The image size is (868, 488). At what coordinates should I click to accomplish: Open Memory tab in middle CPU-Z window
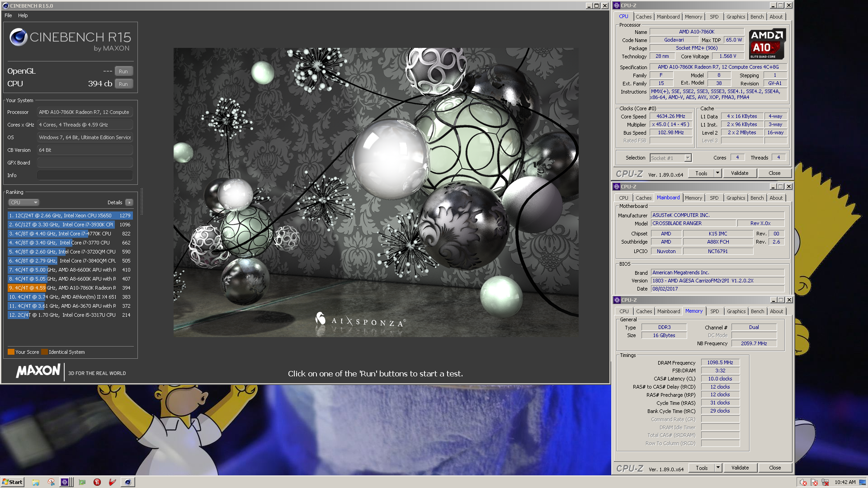pyautogui.click(x=693, y=198)
